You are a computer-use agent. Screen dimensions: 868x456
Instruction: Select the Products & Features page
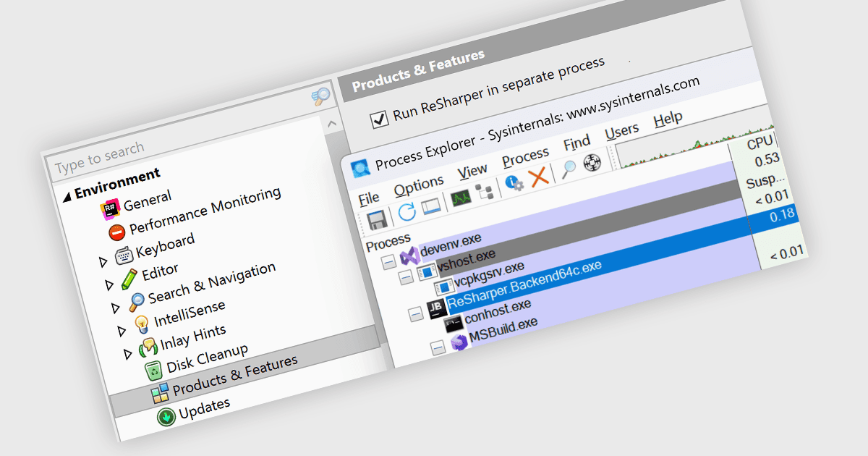pos(235,375)
